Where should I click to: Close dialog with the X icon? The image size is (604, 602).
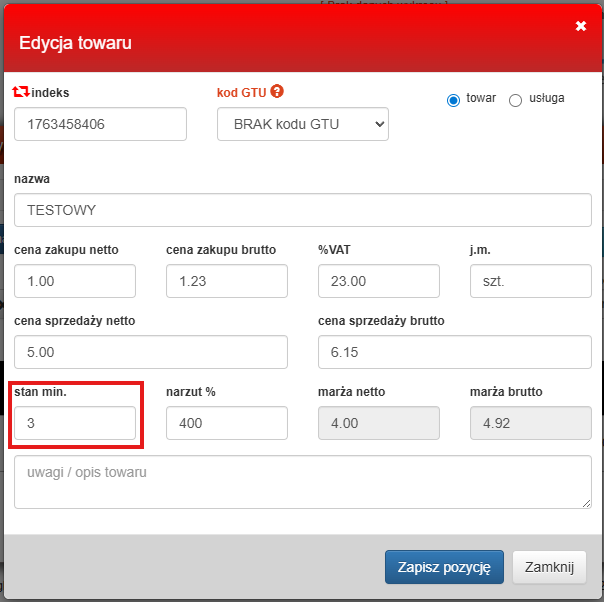(581, 26)
